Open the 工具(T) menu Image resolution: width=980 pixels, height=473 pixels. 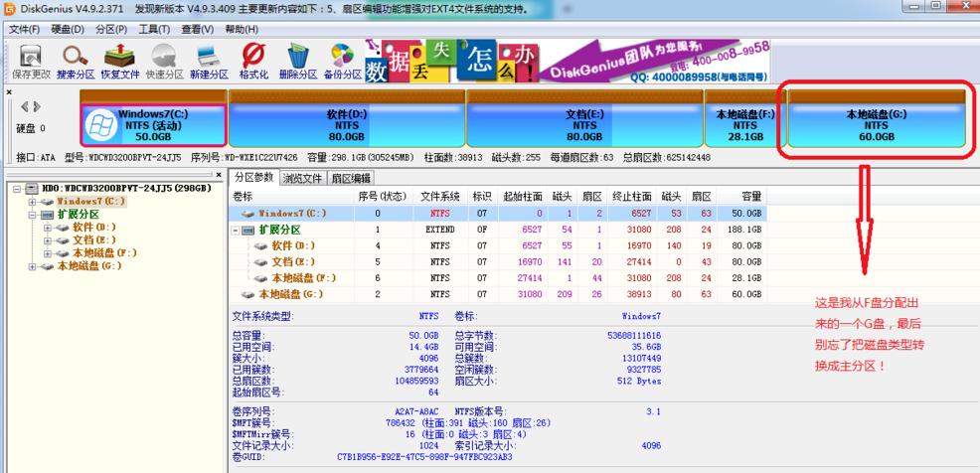tap(154, 29)
